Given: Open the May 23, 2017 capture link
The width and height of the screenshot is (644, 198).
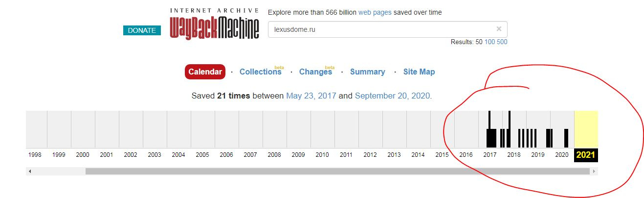Looking at the screenshot, I should (311, 96).
